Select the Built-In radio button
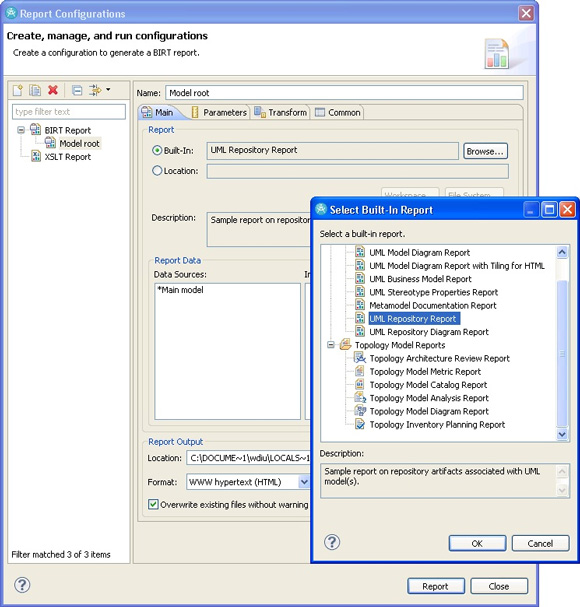The width and height of the screenshot is (580, 607). click(x=157, y=150)
